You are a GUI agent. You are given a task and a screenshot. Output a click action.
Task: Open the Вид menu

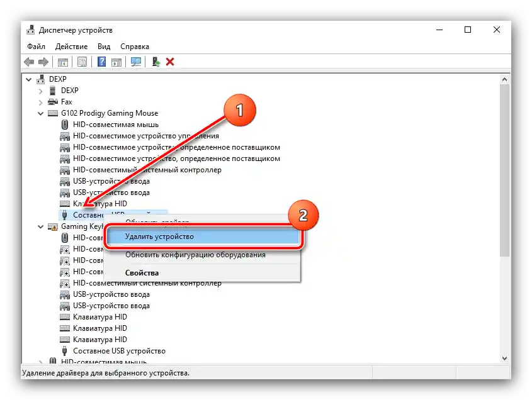point(104,47)
